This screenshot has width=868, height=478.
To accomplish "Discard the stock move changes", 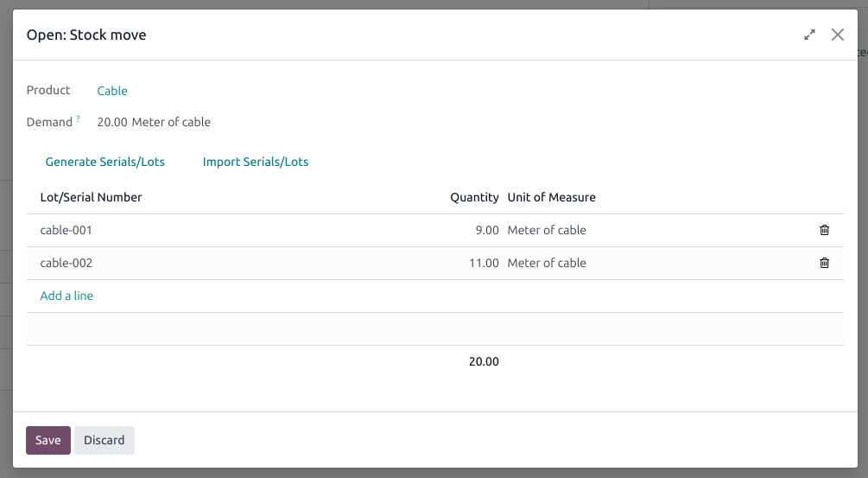I will point(104,440).
